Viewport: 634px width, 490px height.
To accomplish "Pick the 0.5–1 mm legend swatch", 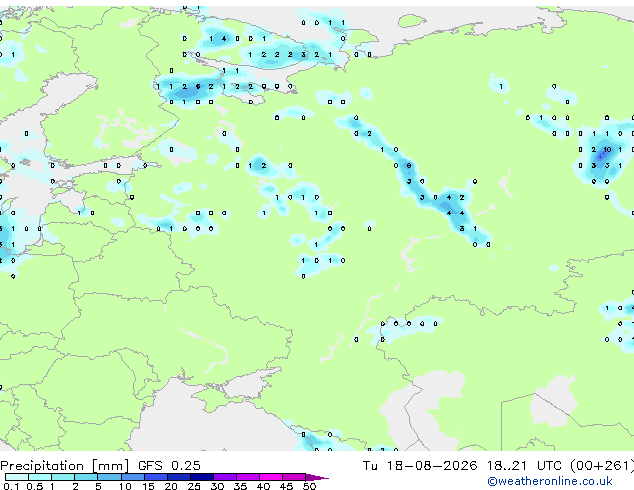I will pos(40,477).
